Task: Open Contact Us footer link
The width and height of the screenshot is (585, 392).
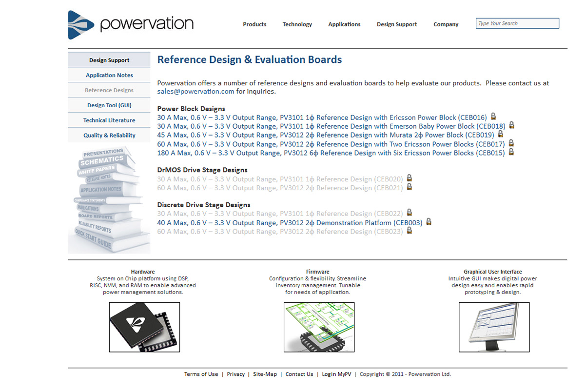Action: tap(299, 374)
